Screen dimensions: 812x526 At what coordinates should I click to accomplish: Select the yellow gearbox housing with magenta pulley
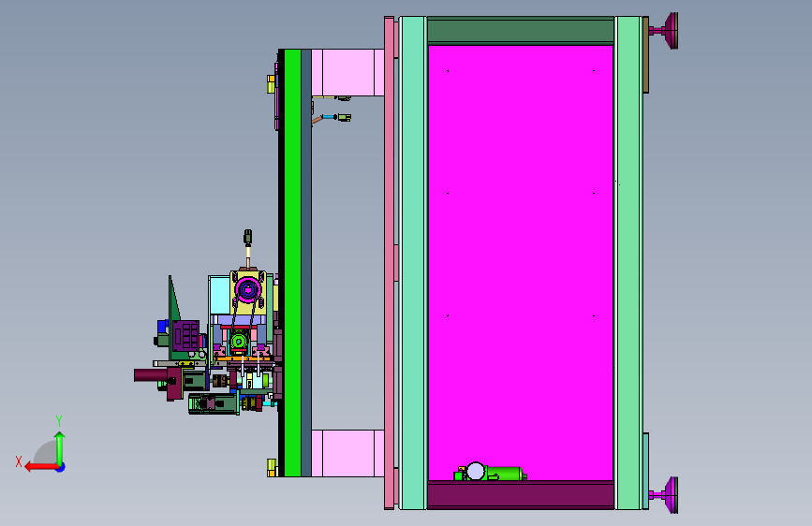248,293
